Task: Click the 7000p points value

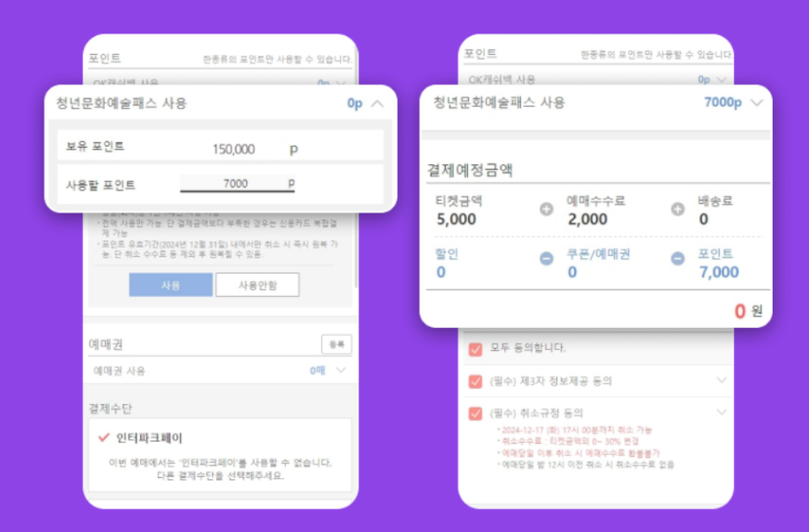Action: coord(723,102)
